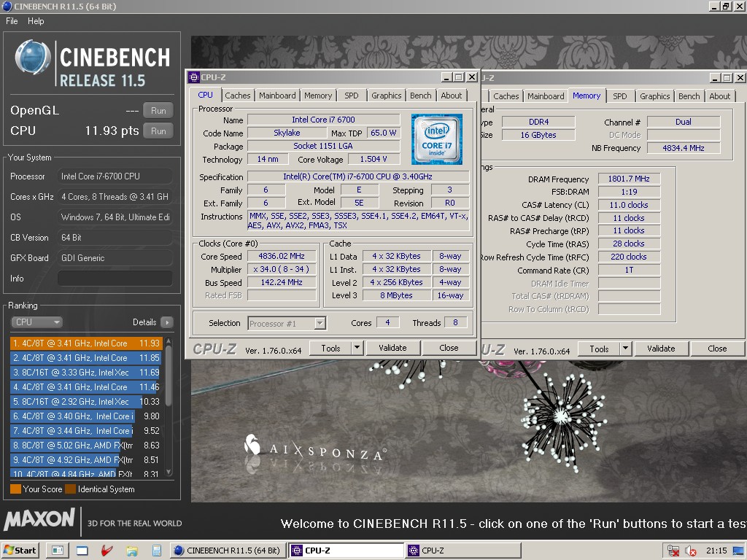Open the folder icon in quick launch

coord(132,551)
